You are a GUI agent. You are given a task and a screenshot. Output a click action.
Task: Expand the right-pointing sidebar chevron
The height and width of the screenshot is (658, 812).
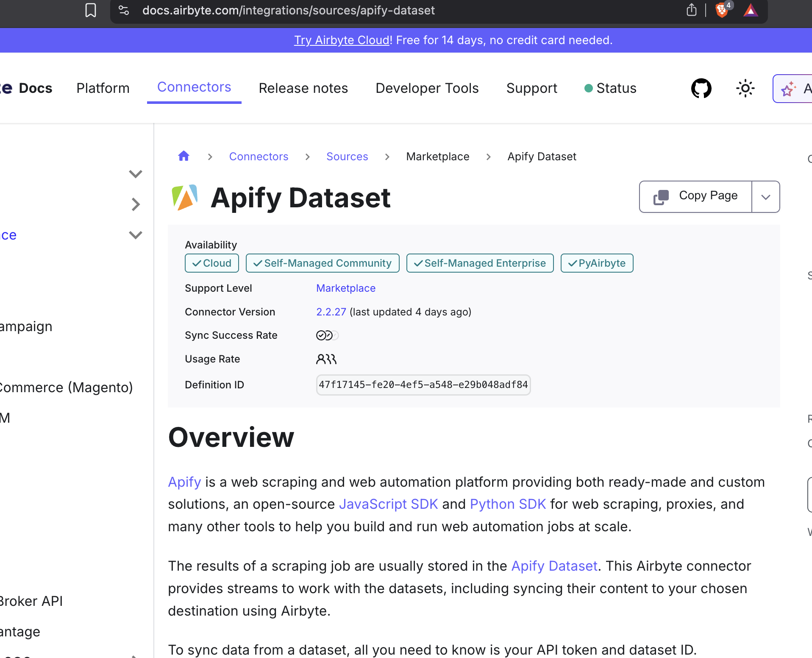pos(135,204)
